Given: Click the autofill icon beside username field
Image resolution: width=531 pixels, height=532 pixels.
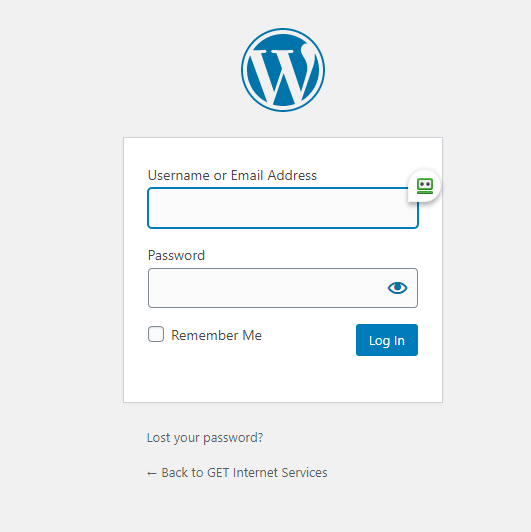Looking at the screenshot, I should coord(424,186).
